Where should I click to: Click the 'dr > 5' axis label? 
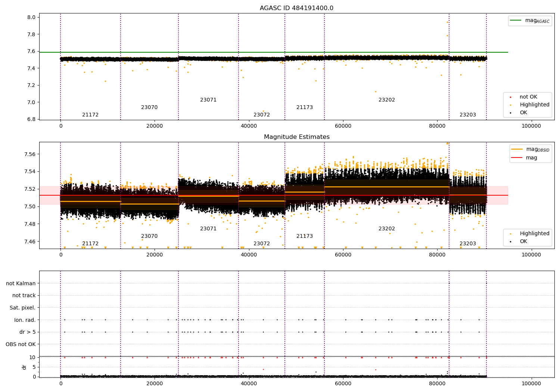(x=28, y=332)
